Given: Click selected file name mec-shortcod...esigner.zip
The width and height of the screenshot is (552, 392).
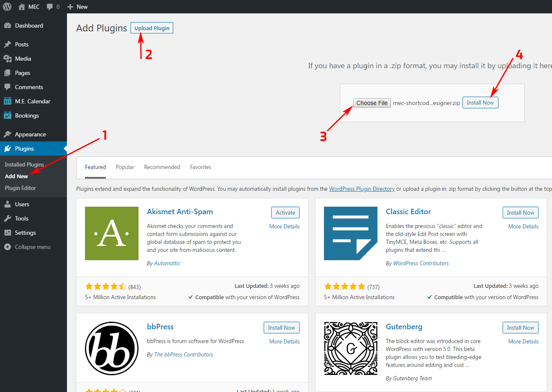Looking at the screenshot, I should point(426,103).
